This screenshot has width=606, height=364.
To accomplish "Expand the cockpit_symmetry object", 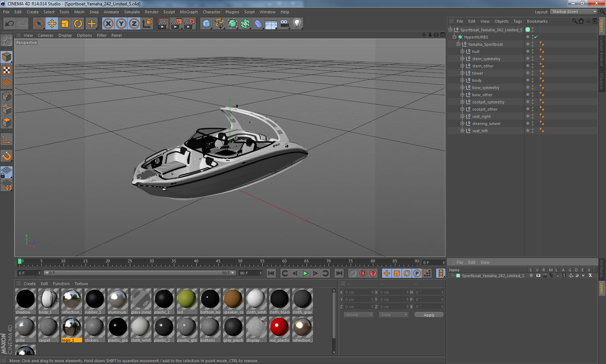I will point(462,102).
